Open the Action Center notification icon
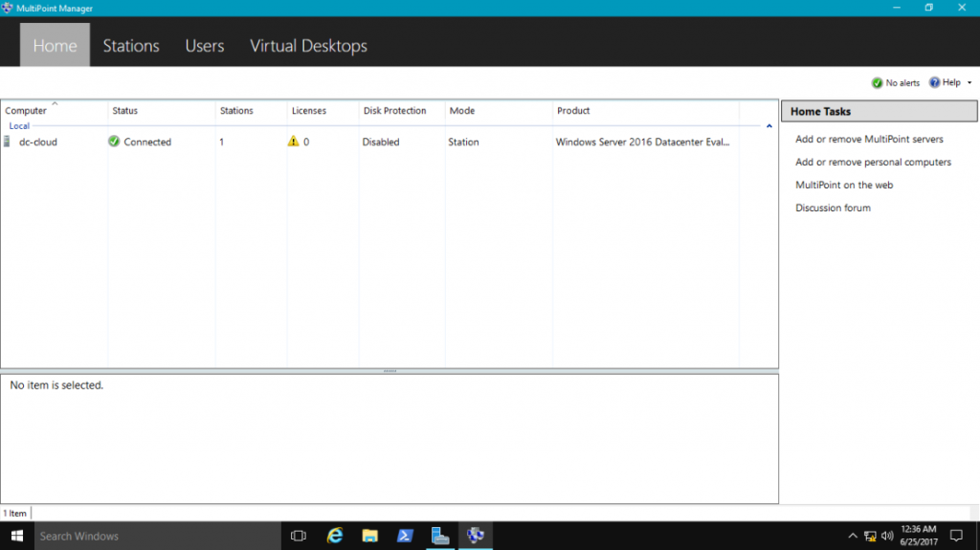 pyautogui.click(x=956, y=536)
